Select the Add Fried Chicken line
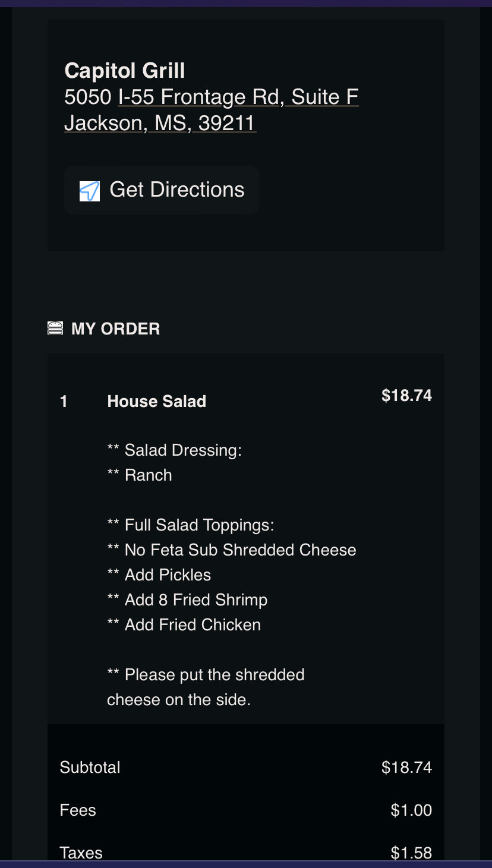The height and width of the screenshot is (868, 492). coord(184,625)
